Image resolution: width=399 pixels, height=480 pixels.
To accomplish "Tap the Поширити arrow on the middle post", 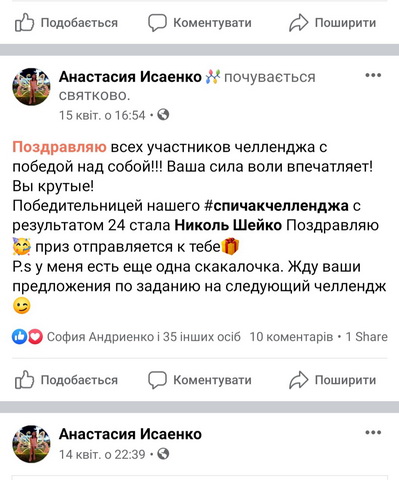I will point(332,380).
